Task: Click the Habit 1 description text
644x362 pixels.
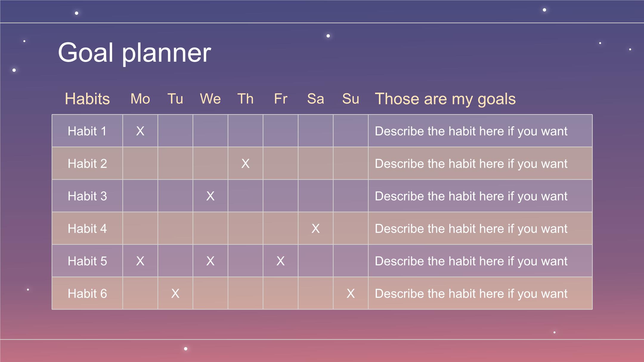Action: pyautogui.click(x=471, y=131)
